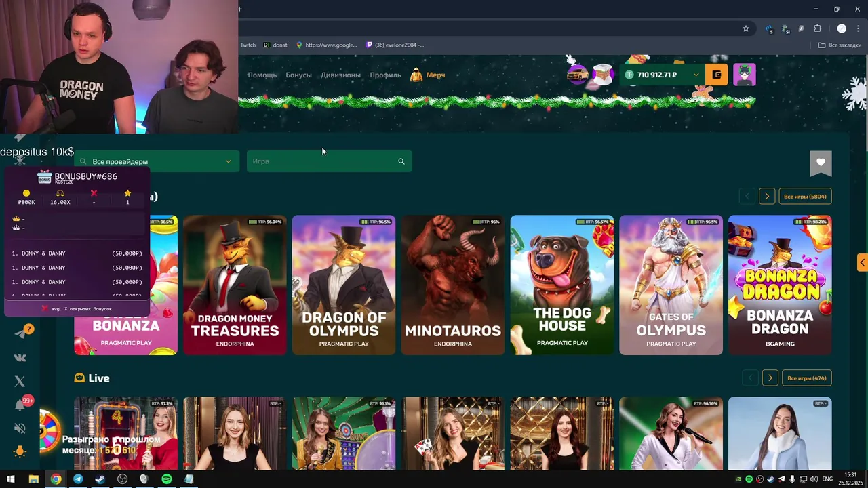Viewport: 868px width, 488px height.
Task: Open the browser extensions puzzle icon
Action: coord(817,28)
